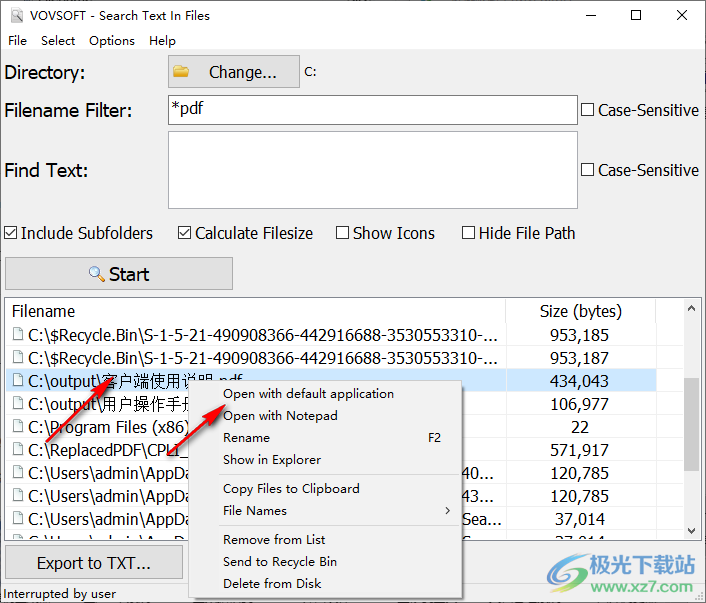The width and height of the screenshot is (706, 603).
Task: Sort by Size (bytes) column header
Action: 580,311
